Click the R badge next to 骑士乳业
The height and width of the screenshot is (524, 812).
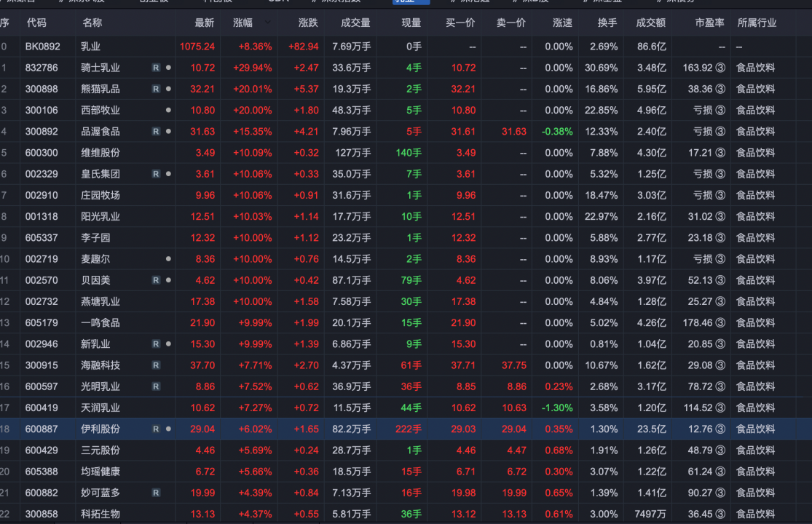click(x=156, y=68)
